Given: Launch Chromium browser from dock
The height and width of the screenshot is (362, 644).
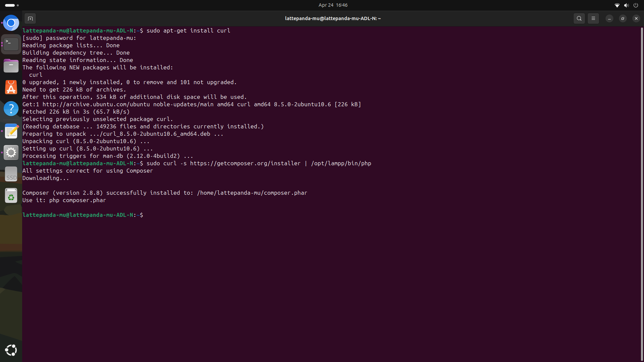Looking at the screenshot, I should coord(11,23).
